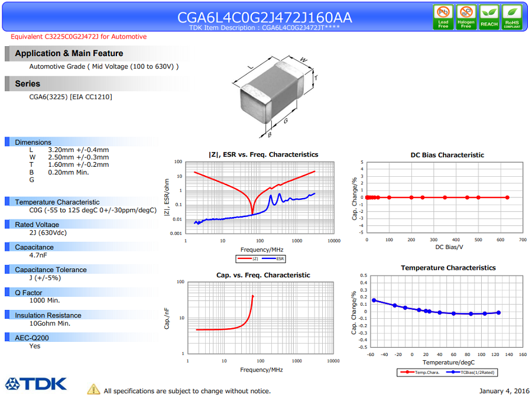The image size is (532, 398).
Task: Select the TCBias(1/2Rated) legend entry
Action: point(471,372)
